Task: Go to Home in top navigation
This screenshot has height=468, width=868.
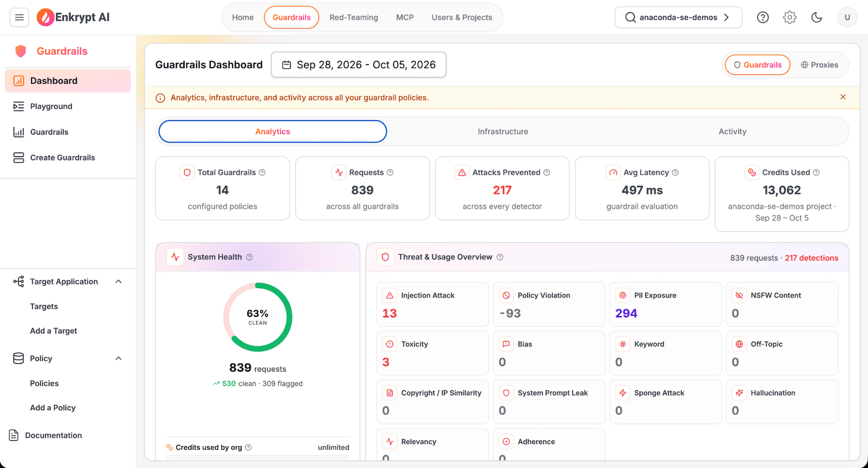Action: point(243,17)
